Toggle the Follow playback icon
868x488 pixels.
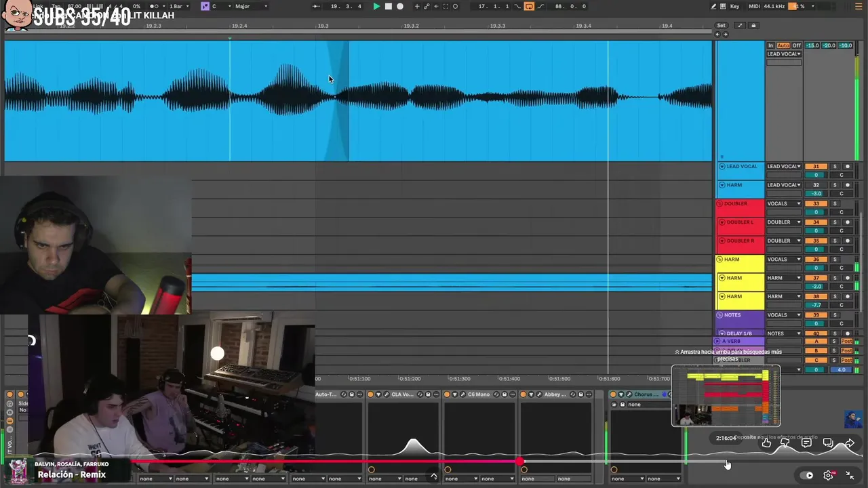click(316, 6)
